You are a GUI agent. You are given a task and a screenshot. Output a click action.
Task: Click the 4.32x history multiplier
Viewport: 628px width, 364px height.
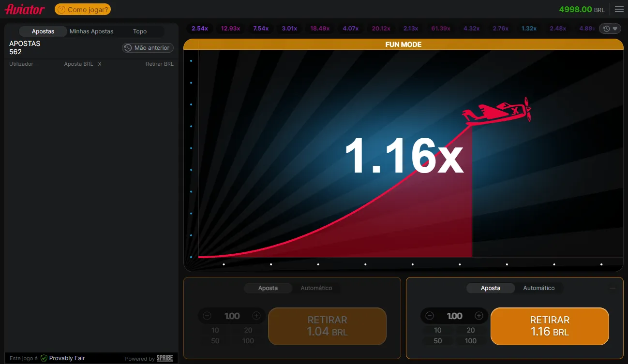[x=471, y=29]
